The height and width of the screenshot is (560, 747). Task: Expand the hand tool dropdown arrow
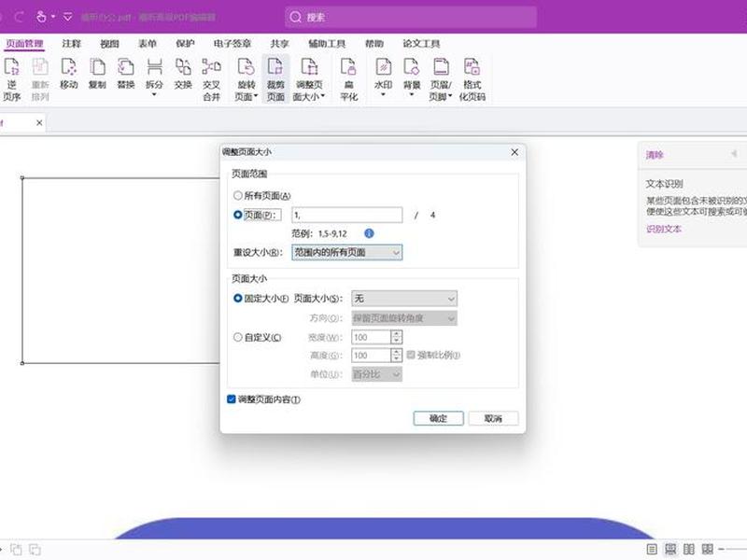pos(53,17)
